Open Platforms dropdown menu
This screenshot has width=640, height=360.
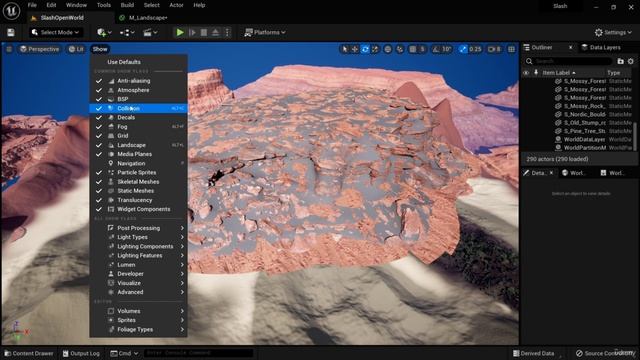click(264, 32)
